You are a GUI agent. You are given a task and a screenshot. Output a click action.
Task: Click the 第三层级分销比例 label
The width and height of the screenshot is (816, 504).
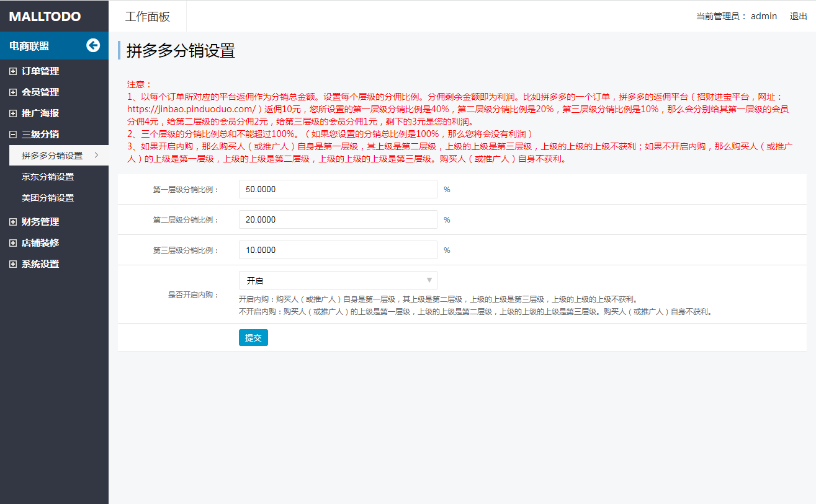pos(186,250)
